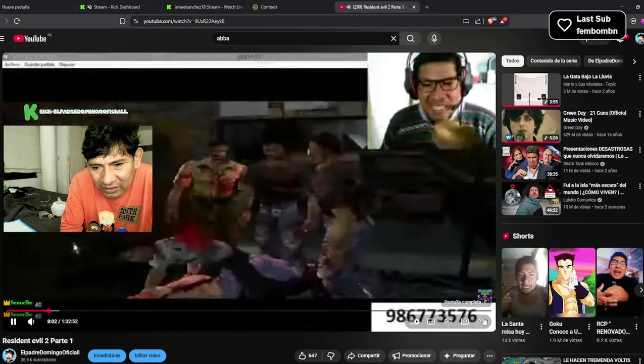Open the 'RCP RENOVADO' short

click(x=619, y=282)
